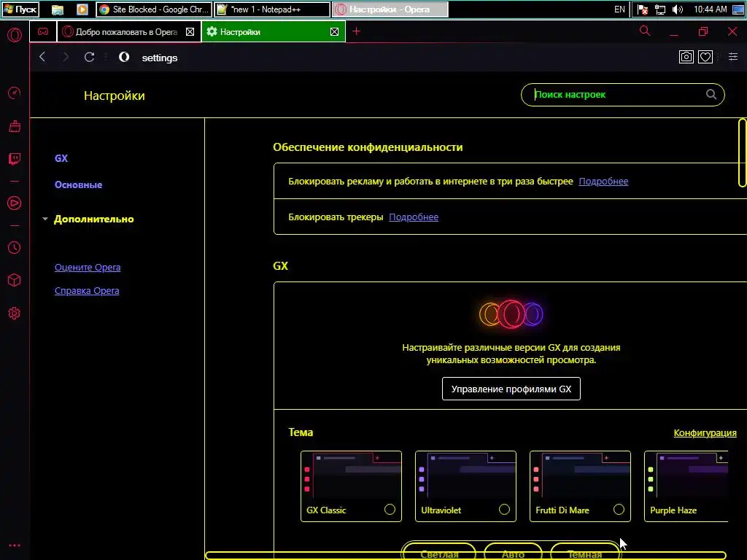Image resolution: width=747 pixels, height=560 pixels.
Task: Open a new tab with plus
Action: [x=356, y=31]
